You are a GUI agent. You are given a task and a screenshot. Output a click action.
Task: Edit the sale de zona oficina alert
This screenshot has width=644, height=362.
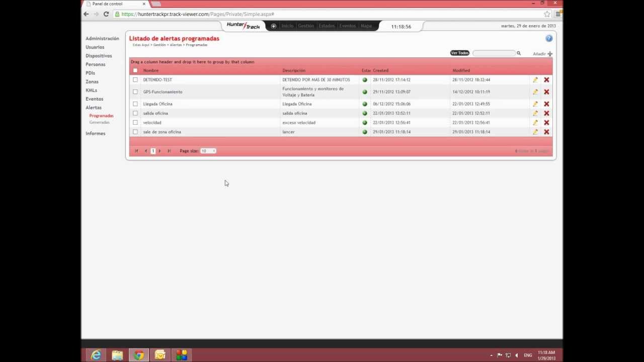point(535,132)
